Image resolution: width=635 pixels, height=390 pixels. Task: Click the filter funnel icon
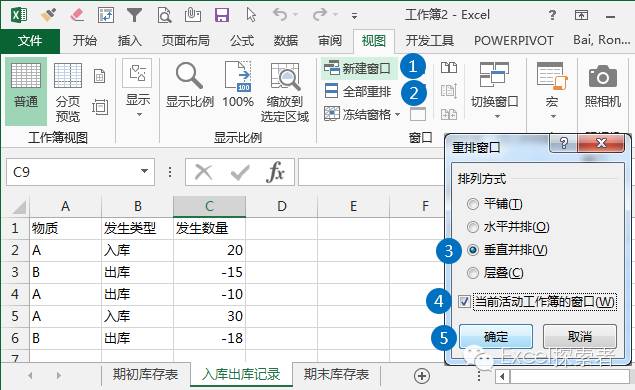(x=134, y=15)
